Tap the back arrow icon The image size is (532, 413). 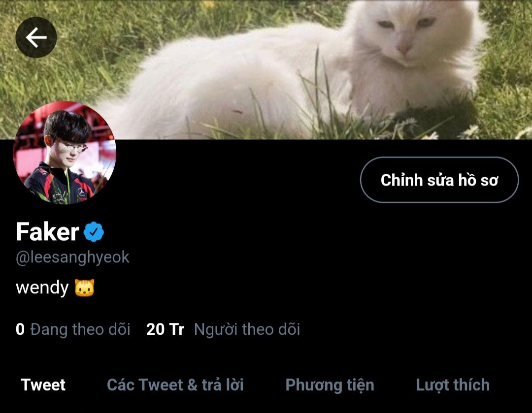tap(36, 37)
